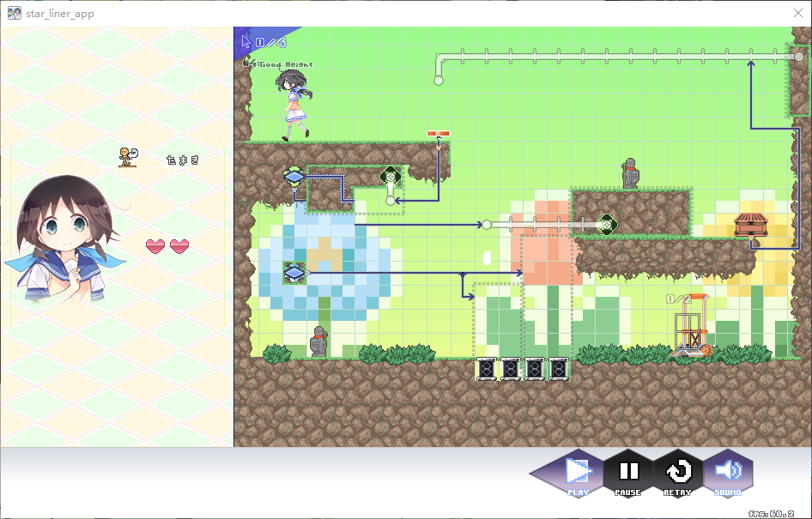Viewport: 812px width, 519px height.
Task: Click the gray knob at the top rail's right end
Action: (800, 57)
